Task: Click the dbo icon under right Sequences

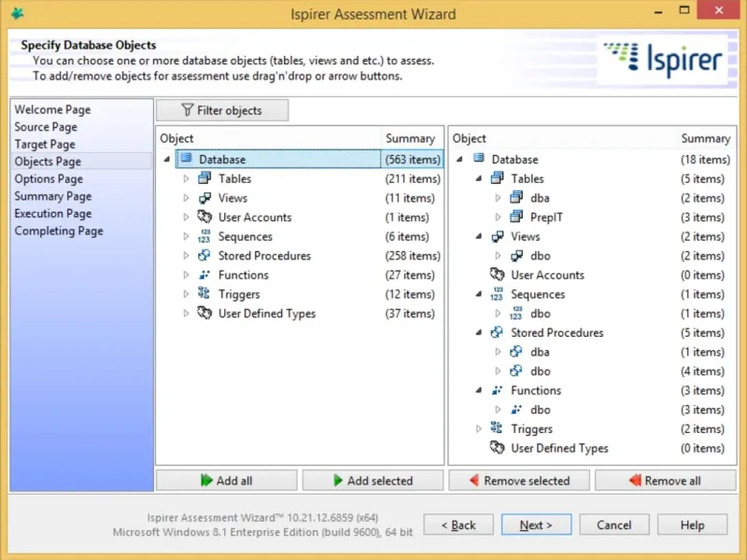Action: coord(516,314)
